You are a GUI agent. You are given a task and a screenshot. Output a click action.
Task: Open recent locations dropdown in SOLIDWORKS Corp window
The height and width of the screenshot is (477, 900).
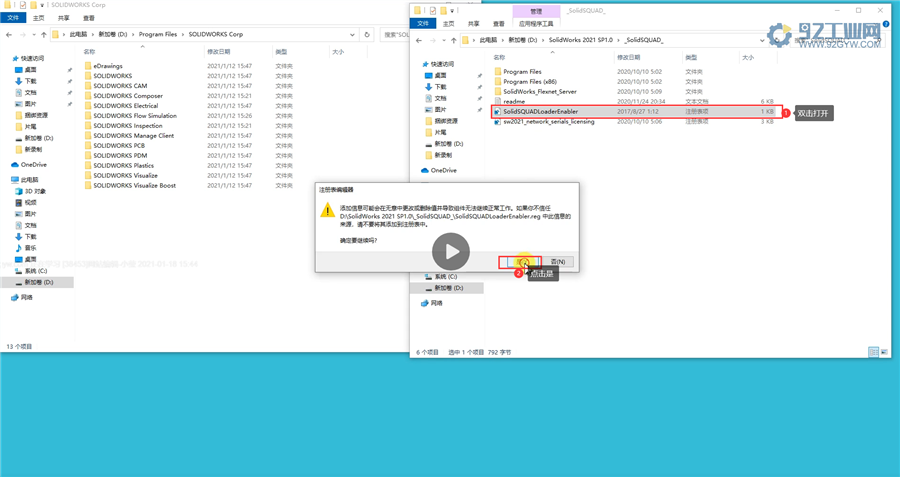(x=33, y=34)
